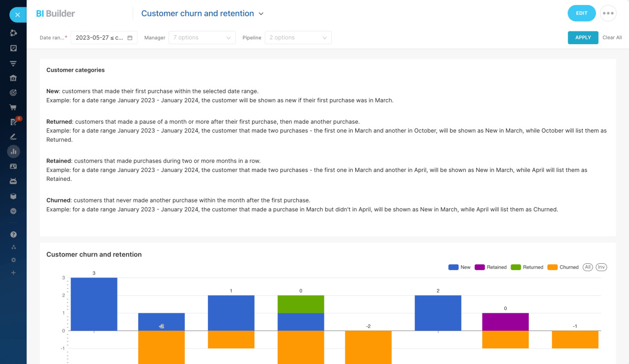Screen dimensions: 629x364
Task: Click Clear All filters
Action: (612, 37)
